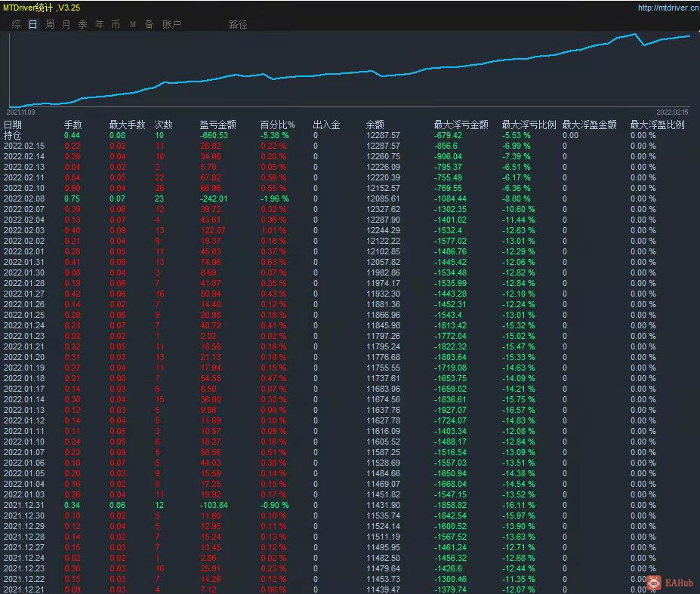
Task: Select the 2022.01.31 date row
Action: (x=24, y=262)
